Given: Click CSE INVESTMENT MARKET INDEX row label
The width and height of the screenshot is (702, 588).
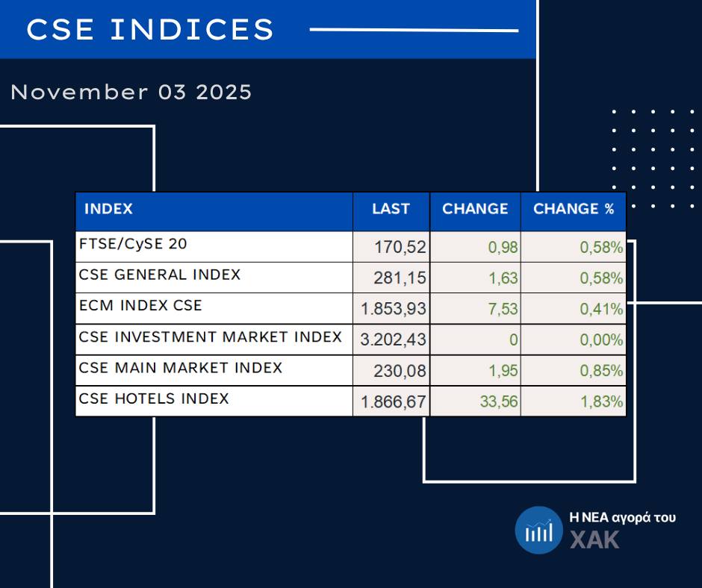Looking at the screenshot, I should (x=211, y=337).
